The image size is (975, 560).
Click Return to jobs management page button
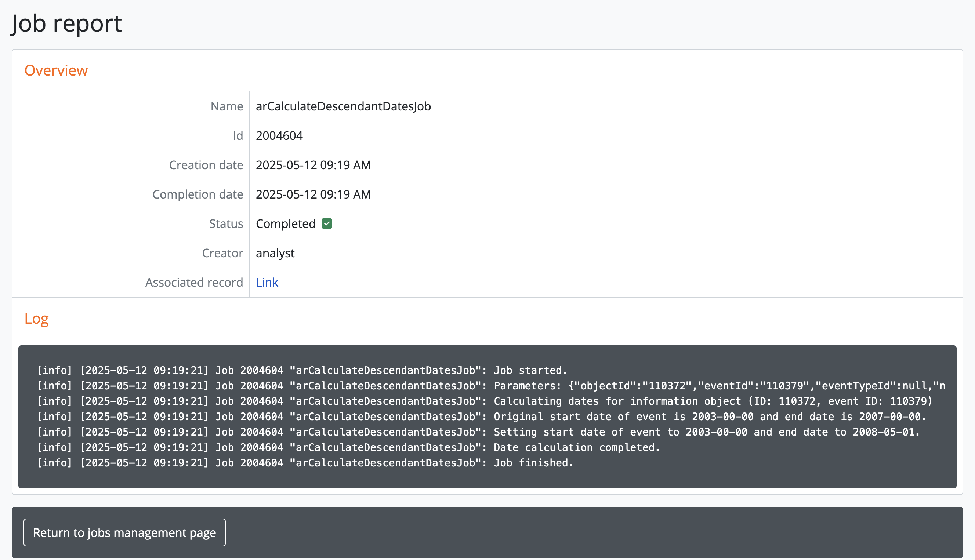click(x=124, y=532)
